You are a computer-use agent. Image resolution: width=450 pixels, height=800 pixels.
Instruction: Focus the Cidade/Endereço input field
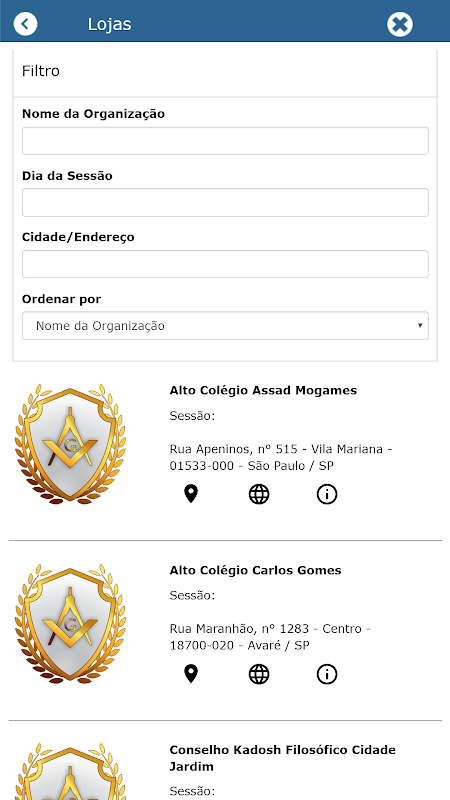225,264
